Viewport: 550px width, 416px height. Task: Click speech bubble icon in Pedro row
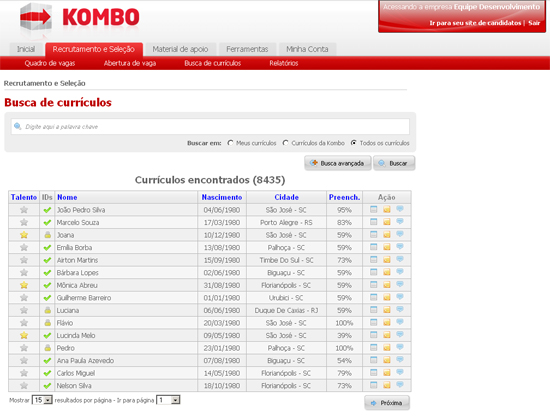pyautogui.click(x=400, y=347)
